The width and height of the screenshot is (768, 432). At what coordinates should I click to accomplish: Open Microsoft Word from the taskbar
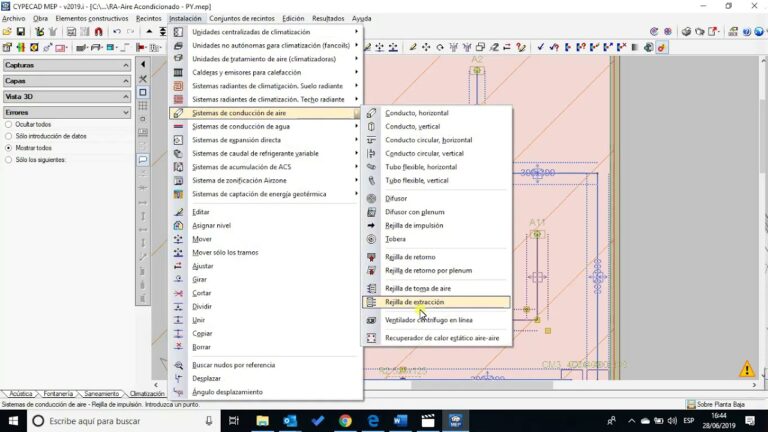(x=401, y=421)
